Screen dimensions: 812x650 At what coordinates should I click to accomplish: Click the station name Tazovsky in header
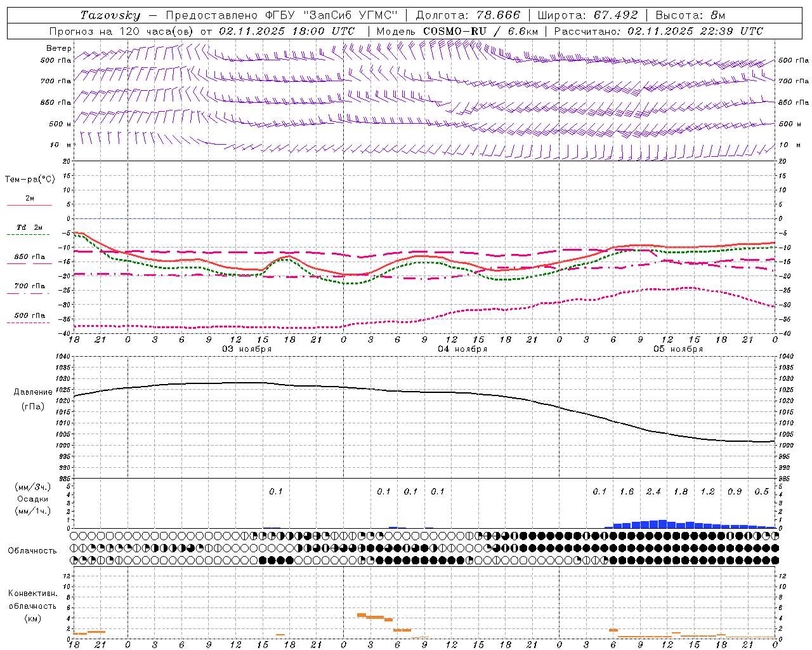click(x=110, y=15)
